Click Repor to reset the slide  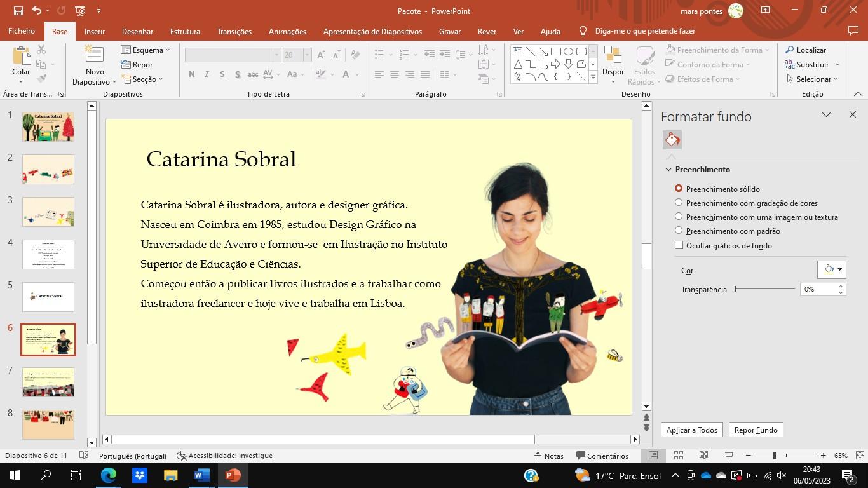(x=137, y=65)
